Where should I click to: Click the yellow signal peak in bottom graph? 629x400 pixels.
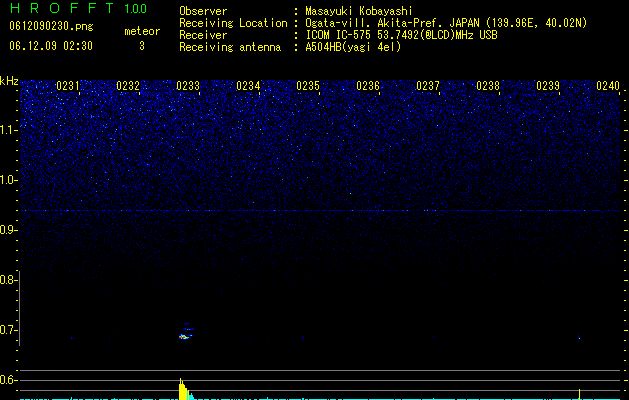pyautogui.click(x=183, y=389)
